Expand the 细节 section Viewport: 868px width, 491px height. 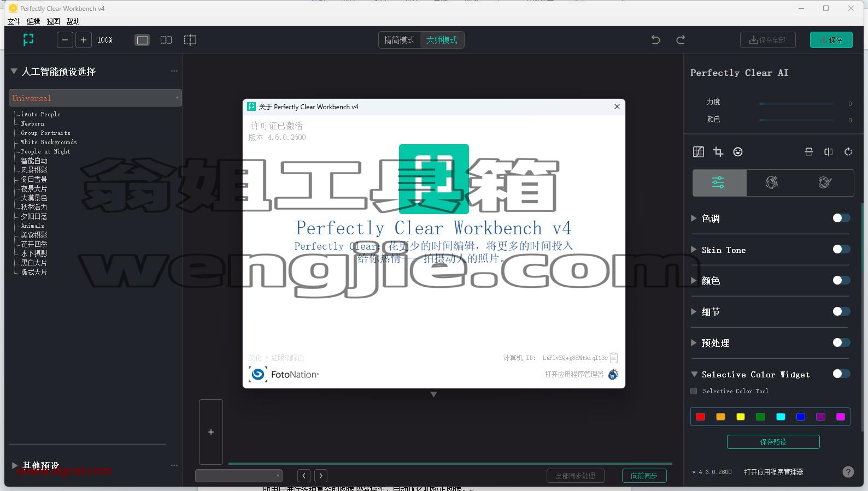(x=694, y=311)
